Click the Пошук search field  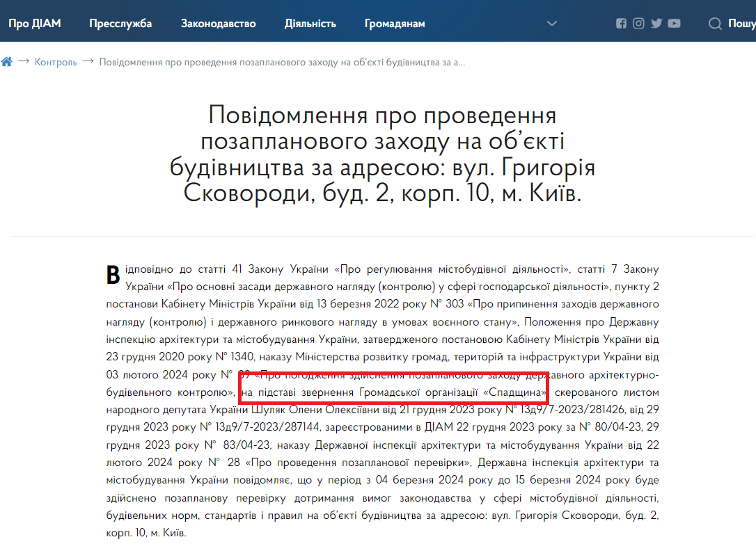pyautogui.click(x=741, y=24)
